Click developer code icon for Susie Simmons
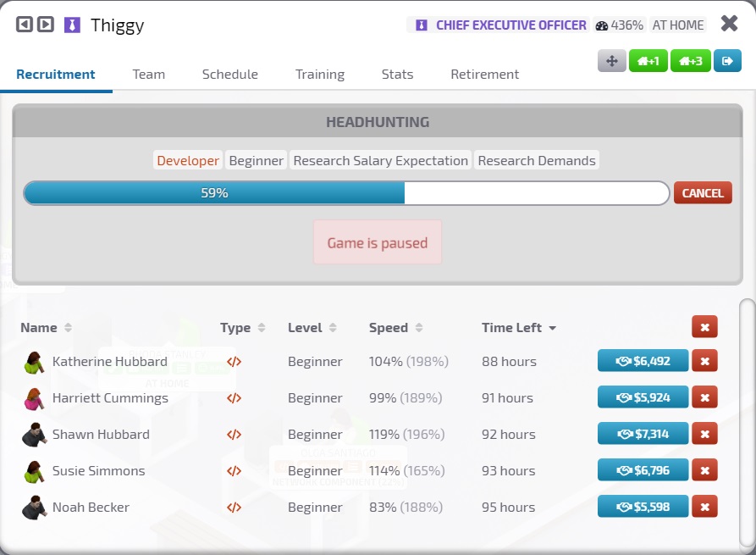This screenshot has height=555, width=756. (234, 470)
